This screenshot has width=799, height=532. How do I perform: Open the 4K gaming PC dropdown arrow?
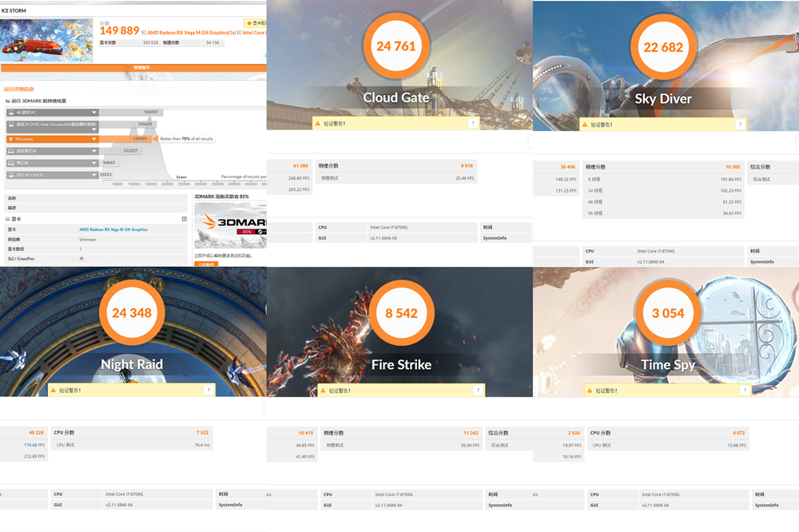(x=94, y=113)
